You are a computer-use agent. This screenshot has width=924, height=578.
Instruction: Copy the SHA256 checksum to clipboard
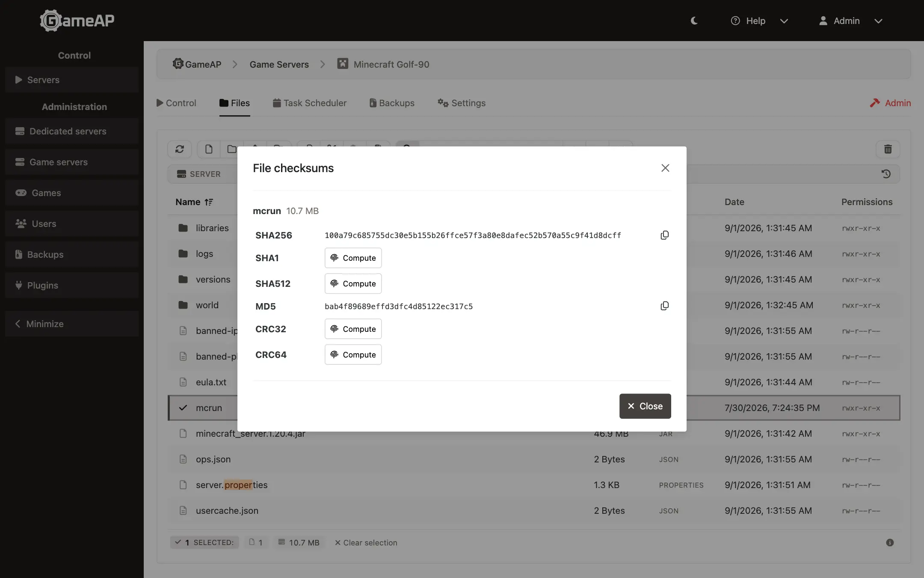[664, 235]
